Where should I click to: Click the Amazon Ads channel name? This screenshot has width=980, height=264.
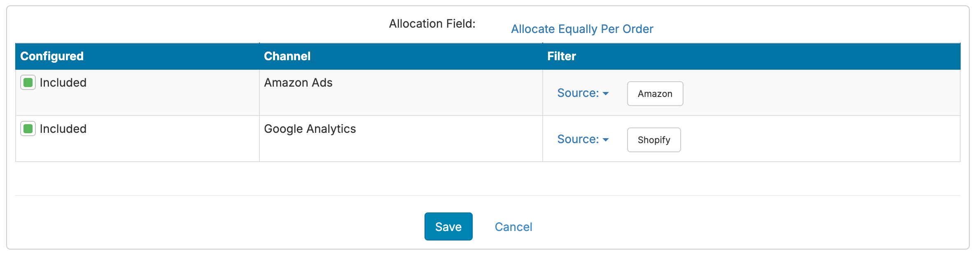click(298, 82)
